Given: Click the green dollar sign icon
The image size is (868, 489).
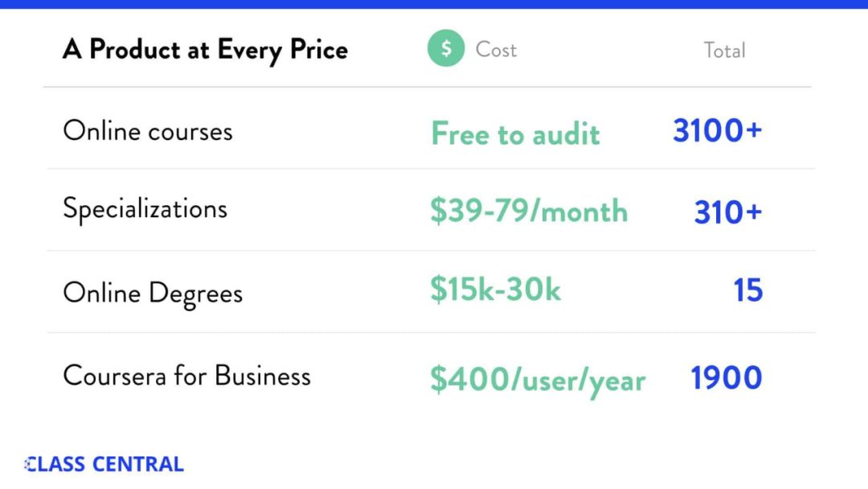Looking at the screenshot, I should pos(445,49).
